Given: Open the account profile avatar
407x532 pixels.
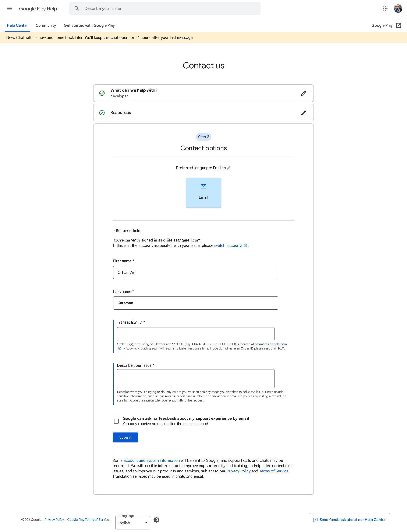Looking at the screenshot, I should click(x=398, y=9).
